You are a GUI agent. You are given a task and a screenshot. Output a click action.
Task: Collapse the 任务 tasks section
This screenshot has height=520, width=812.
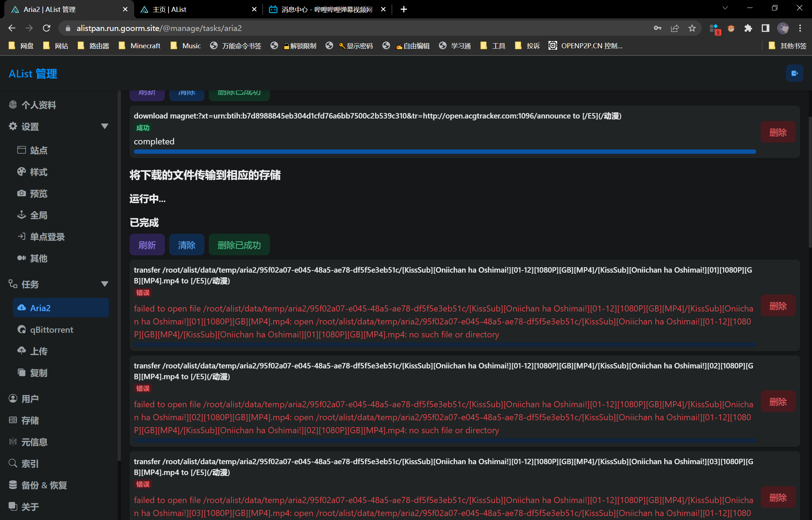105,284
